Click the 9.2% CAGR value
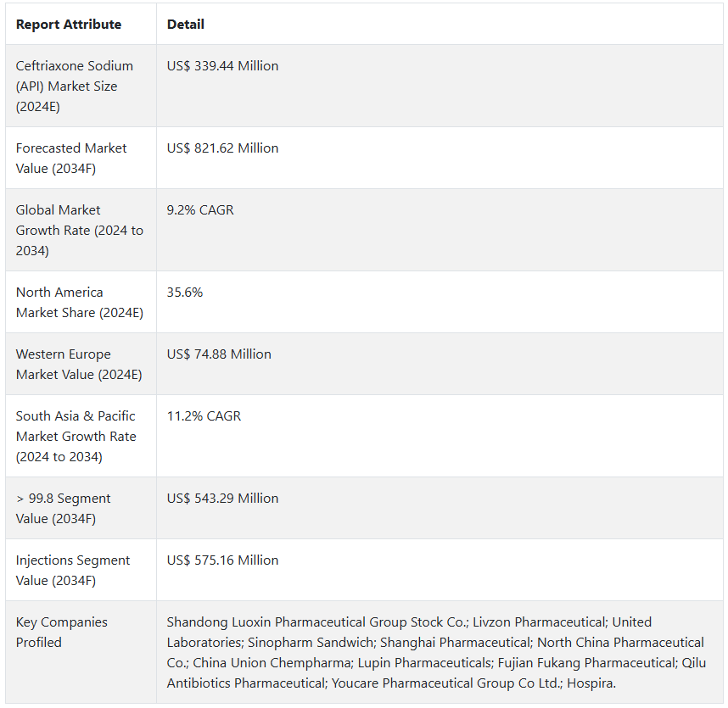The width and height of the screenshot is (728, 708). [x=200, y=210]
